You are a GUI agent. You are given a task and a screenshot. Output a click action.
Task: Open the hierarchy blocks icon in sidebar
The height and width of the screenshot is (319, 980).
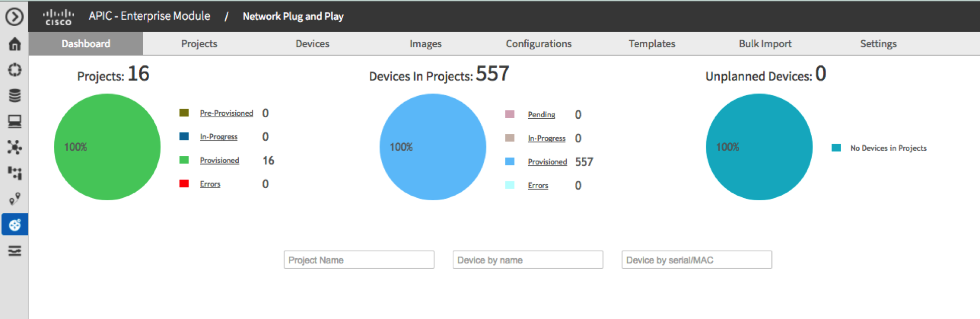click(x=15, y=173)
